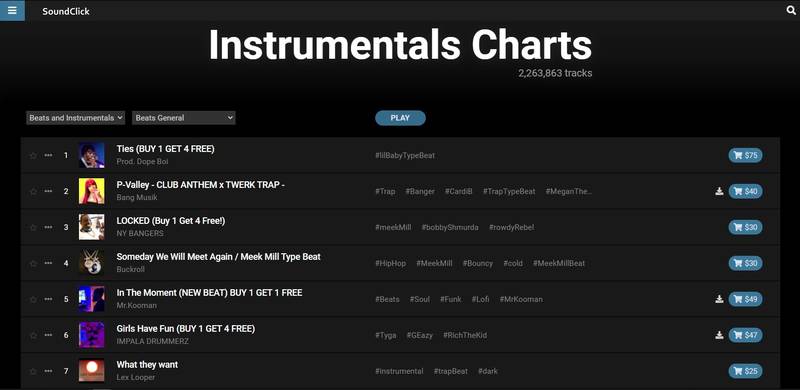Image resolution: width=800 pixels, height=390 pixels.
Task: Click the PLAY button
Action: [400, 118]
